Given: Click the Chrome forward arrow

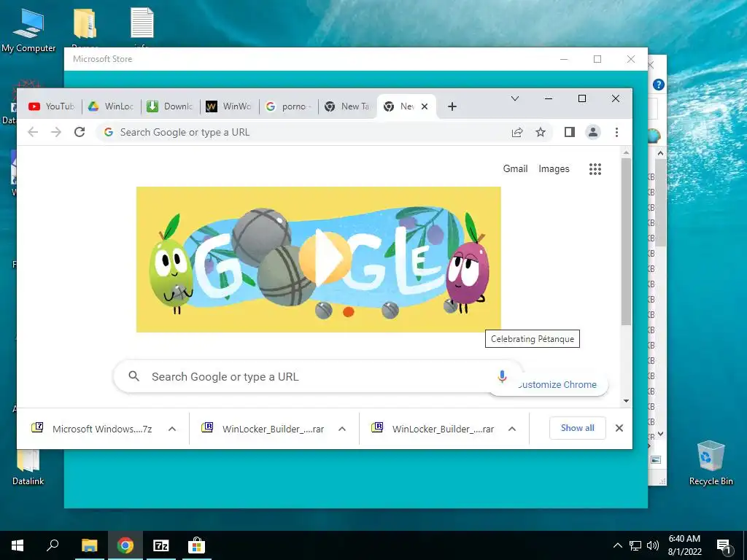Looking at the screenshot, I should click(56, 132).
